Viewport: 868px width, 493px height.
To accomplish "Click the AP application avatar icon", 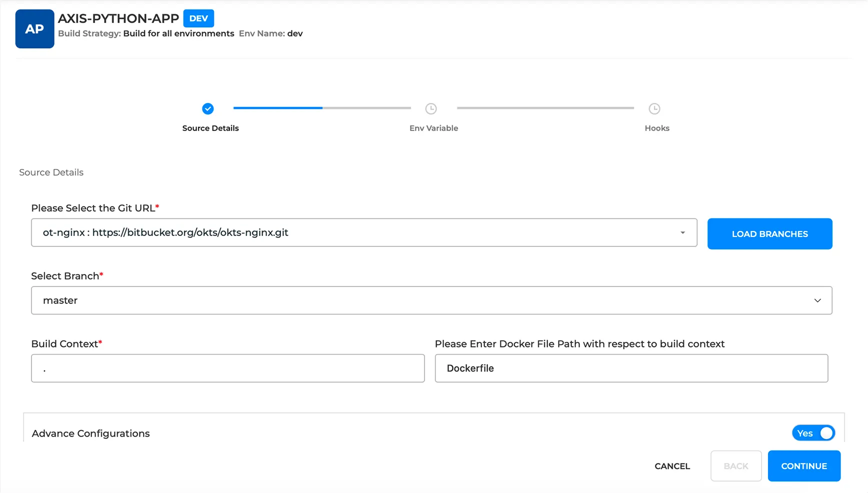I will (x=34, y=29).
